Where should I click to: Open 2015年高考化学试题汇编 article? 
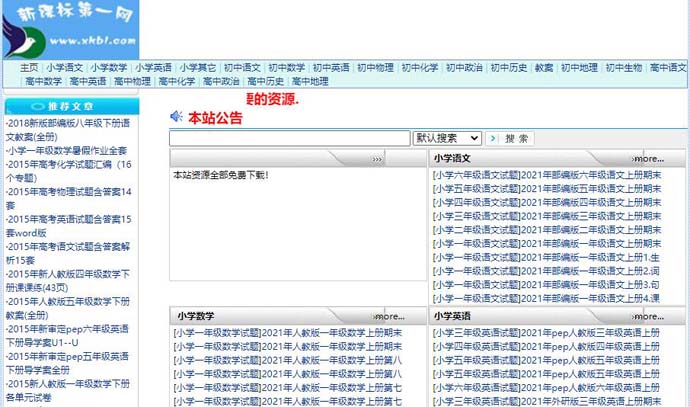click(x=69, y=171)
